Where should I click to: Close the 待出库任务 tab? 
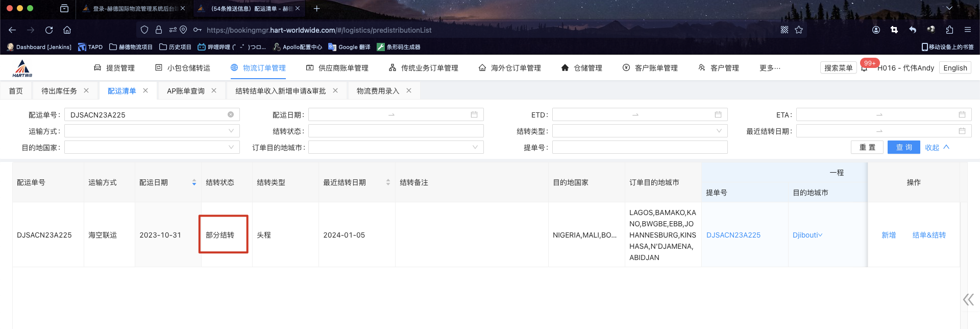(86, 91)
